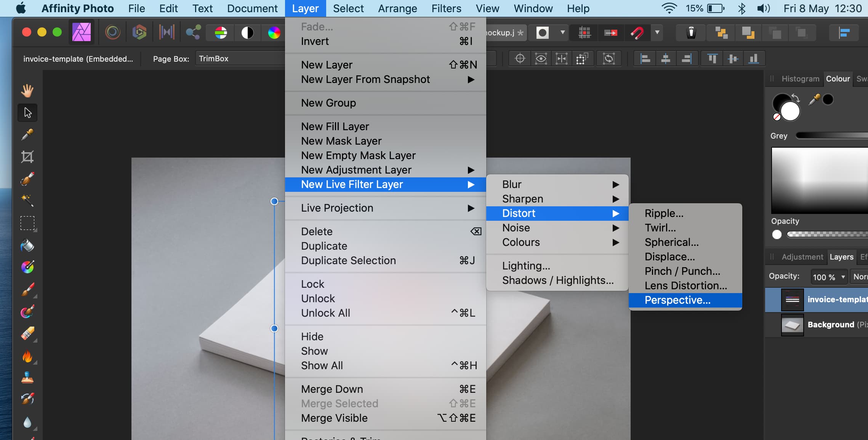This screenshot has height=440, width=868.
Task: Select the invoice-template layer thumbnail
Action: tap(793, 300)
